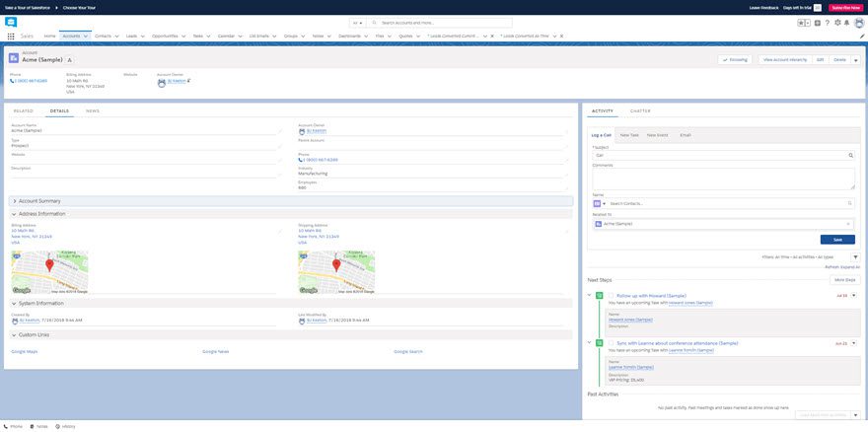Image resolution: width=868 pixels, height=432 pixels.
Task: Click the Billing Address map thumbnail
Action: (49, 272)
